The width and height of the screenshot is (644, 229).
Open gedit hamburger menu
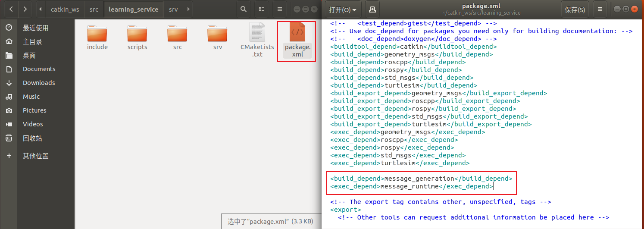[x=600, y=9]
